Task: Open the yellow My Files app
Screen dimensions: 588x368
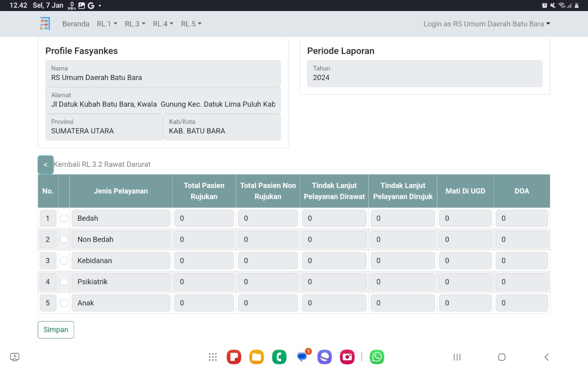Action: pyautogui.click(x=256, y=357)
